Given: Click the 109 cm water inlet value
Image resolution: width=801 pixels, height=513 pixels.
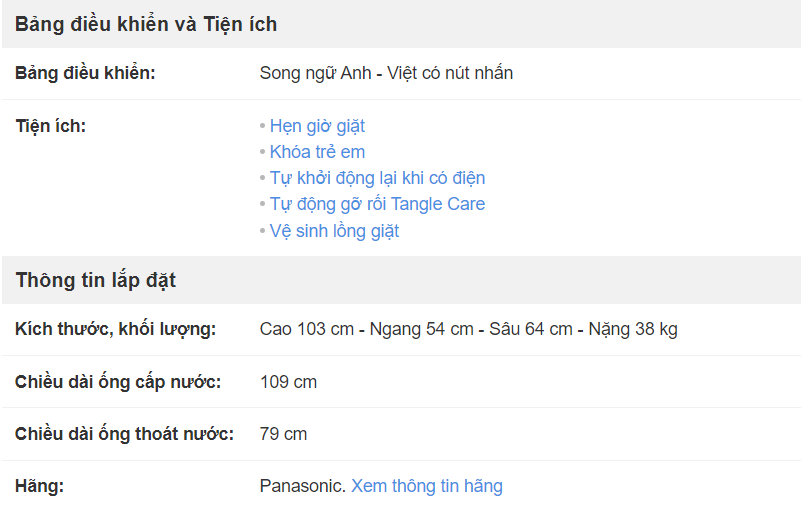Looking at the screenshot, I should (288, 382).
